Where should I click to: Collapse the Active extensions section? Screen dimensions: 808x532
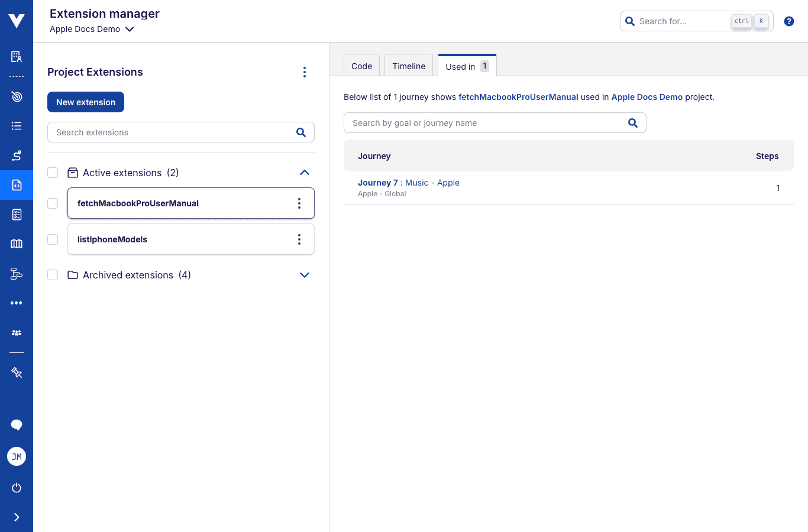click(305, 173)
